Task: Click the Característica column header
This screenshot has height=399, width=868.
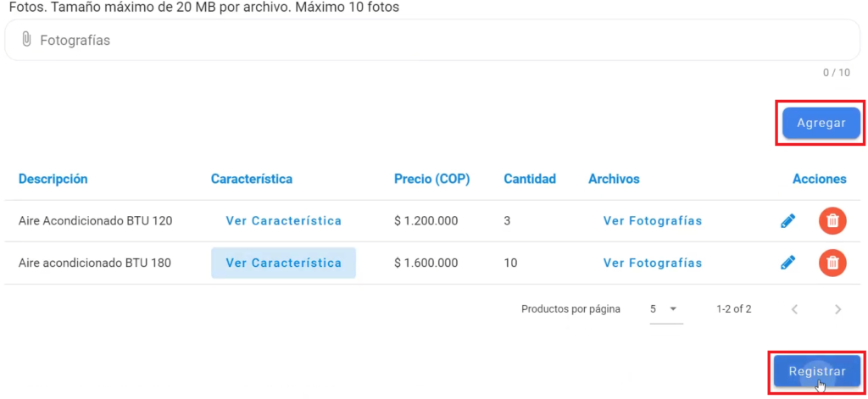Action: [x=251, y=179]
